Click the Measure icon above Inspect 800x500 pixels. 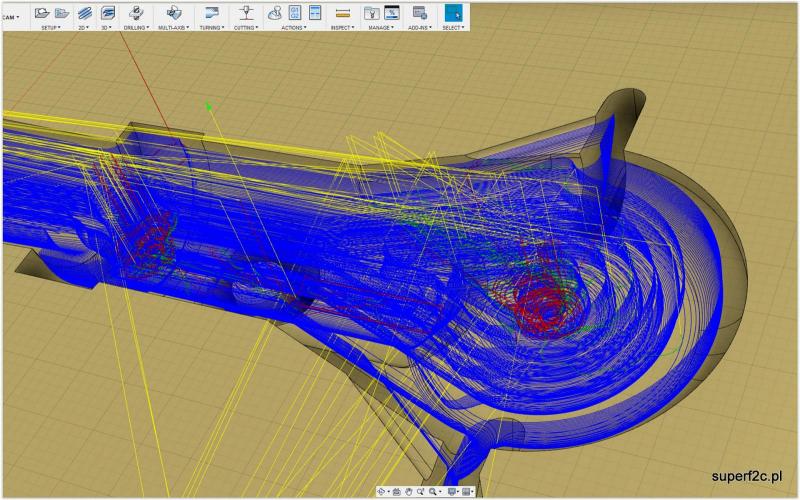[x=343, y=13]
